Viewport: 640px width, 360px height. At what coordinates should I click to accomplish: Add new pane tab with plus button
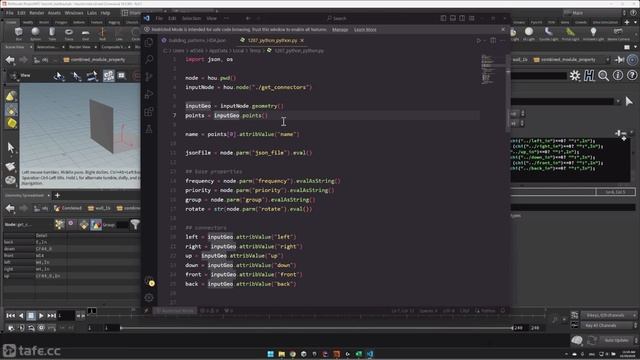click(57, 196)
